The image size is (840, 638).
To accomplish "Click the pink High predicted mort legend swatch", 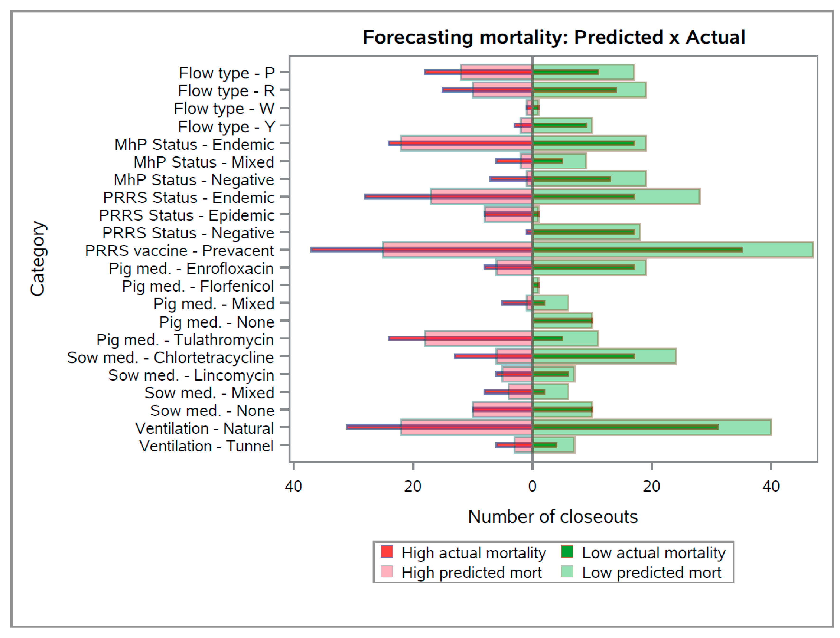I will click(386, 572).
